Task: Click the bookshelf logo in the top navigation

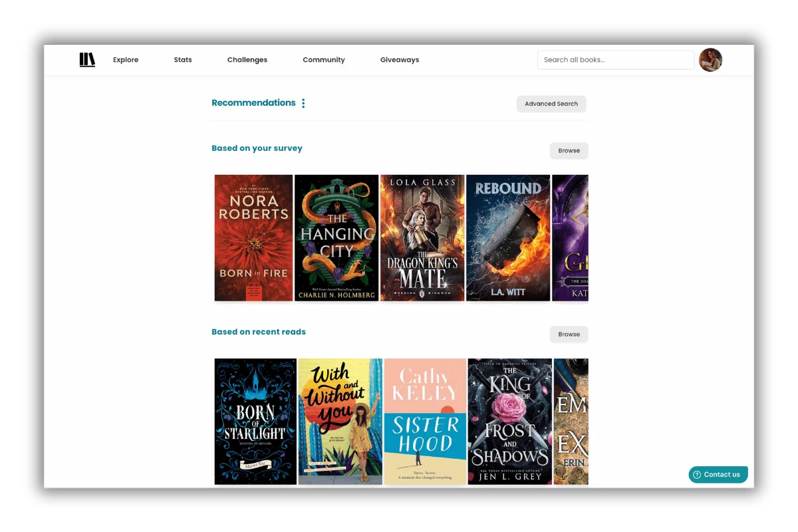Action: (87, 59)
